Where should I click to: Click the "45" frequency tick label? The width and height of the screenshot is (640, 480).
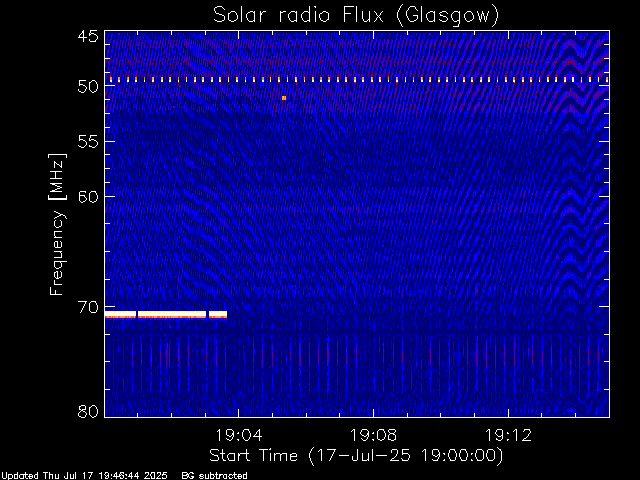[88, 36]
